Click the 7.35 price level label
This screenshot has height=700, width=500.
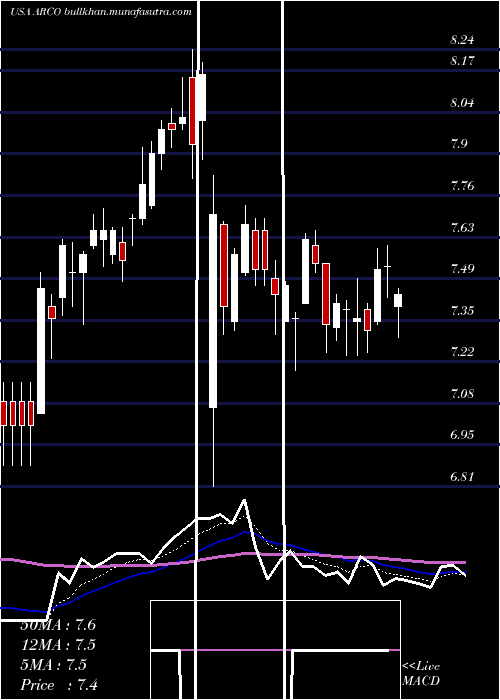click(462, 311)
